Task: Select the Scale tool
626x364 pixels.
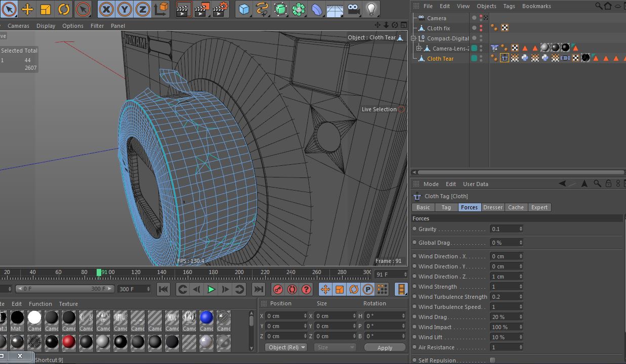Action: (x=46, y=9)
